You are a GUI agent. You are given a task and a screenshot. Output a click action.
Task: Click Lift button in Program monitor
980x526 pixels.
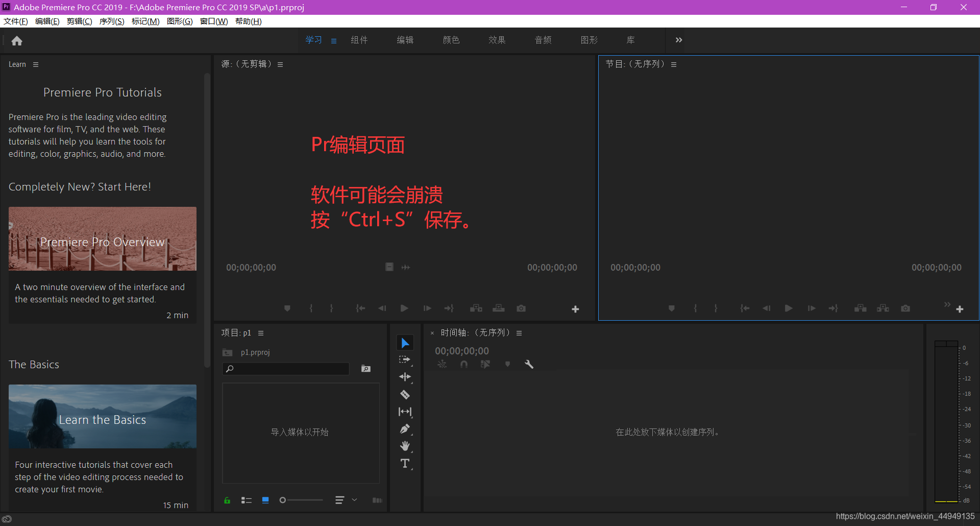[x=861, y=308]
